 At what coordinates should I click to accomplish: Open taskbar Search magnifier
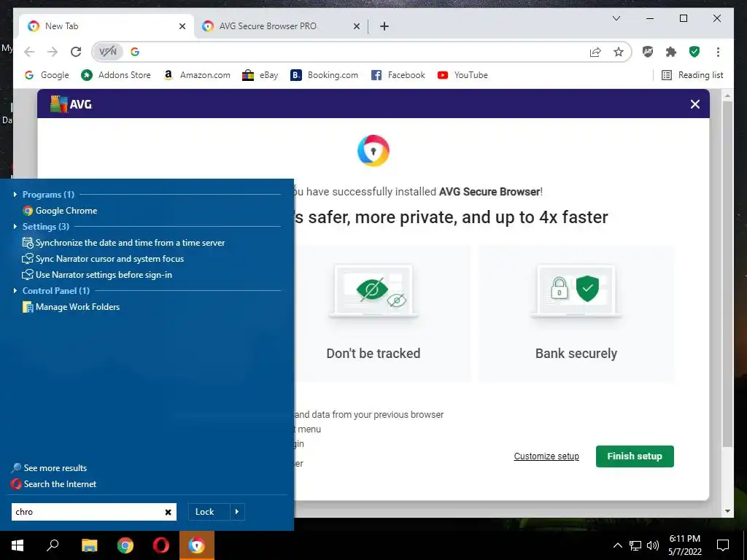pyautogui.click(x=53, y=545)
